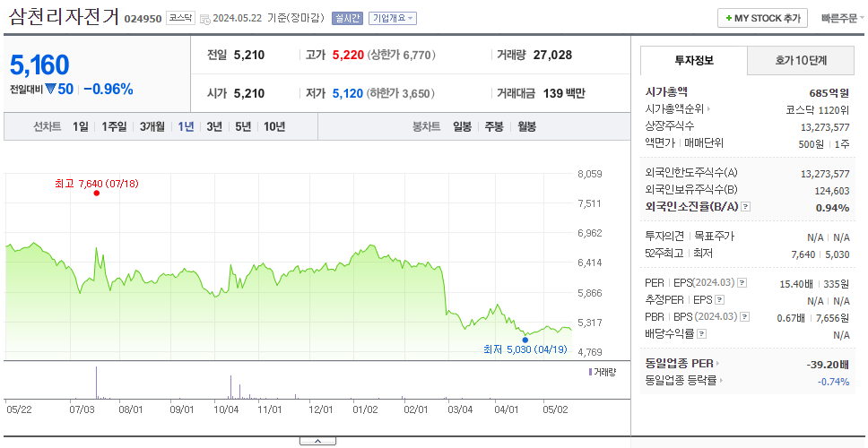868x448 pixels.
Task: Click the plus MY STOCK 추가 button
Action: tap(763, 18)
